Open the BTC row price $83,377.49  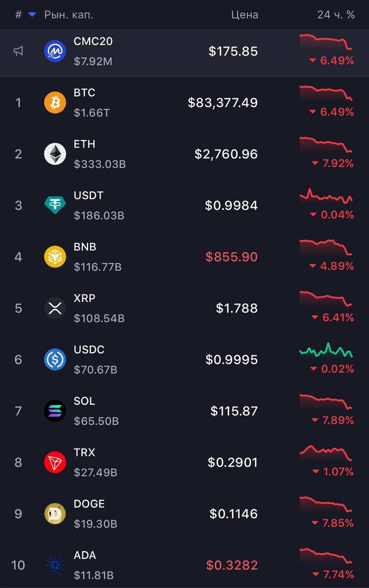click(223, 103)
